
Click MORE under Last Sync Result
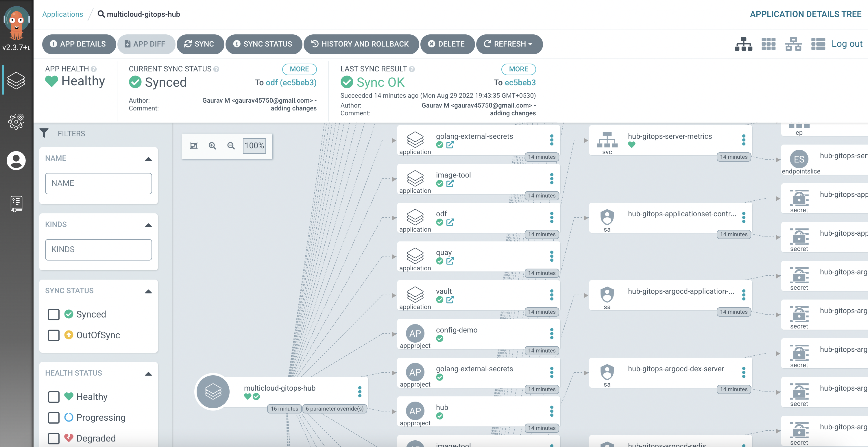pyautogui.click(x=518, y=69)
